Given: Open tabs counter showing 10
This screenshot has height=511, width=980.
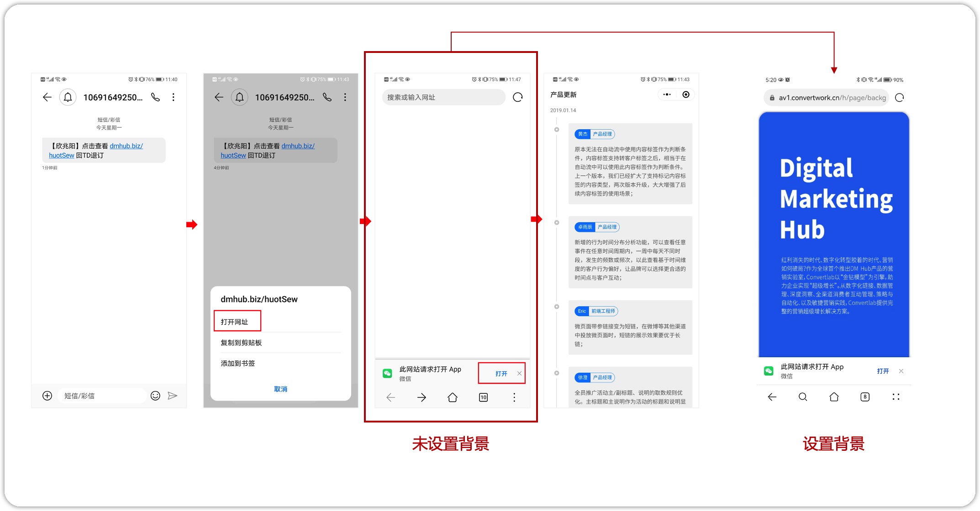Looking at the screenshot, I should [x=483, y=397].
